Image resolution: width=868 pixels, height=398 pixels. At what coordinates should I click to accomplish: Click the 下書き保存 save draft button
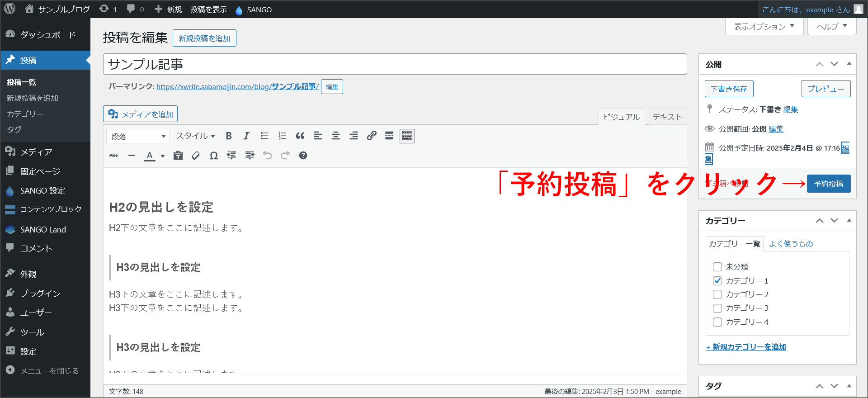pos(729,89)
